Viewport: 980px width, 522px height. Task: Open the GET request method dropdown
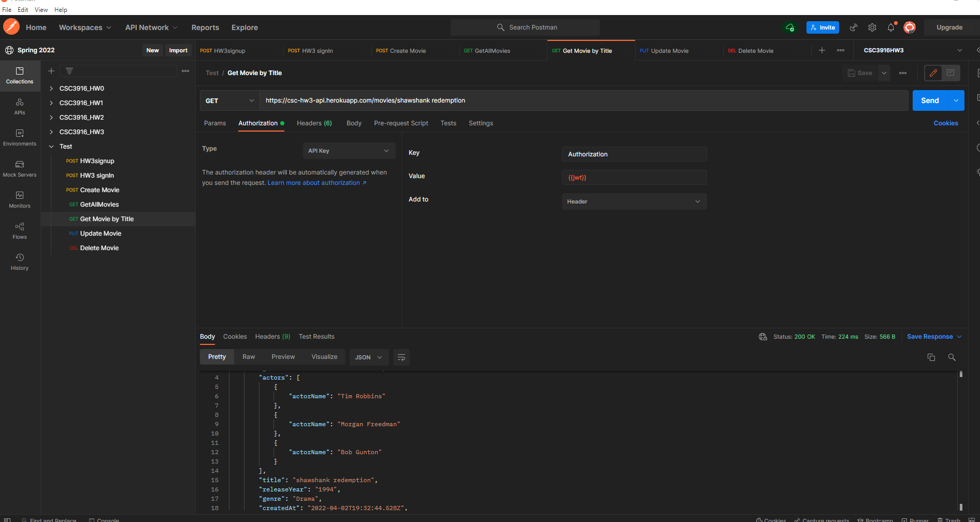[x=229, y=100]
